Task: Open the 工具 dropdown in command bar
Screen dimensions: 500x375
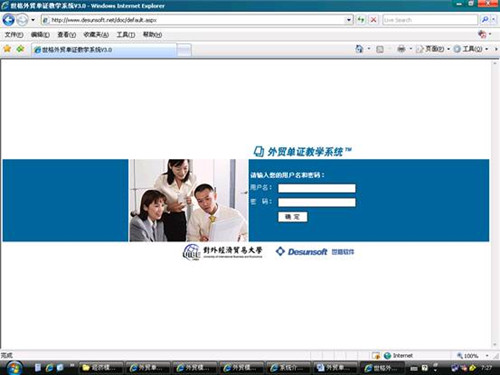Action: pos(471,49)
